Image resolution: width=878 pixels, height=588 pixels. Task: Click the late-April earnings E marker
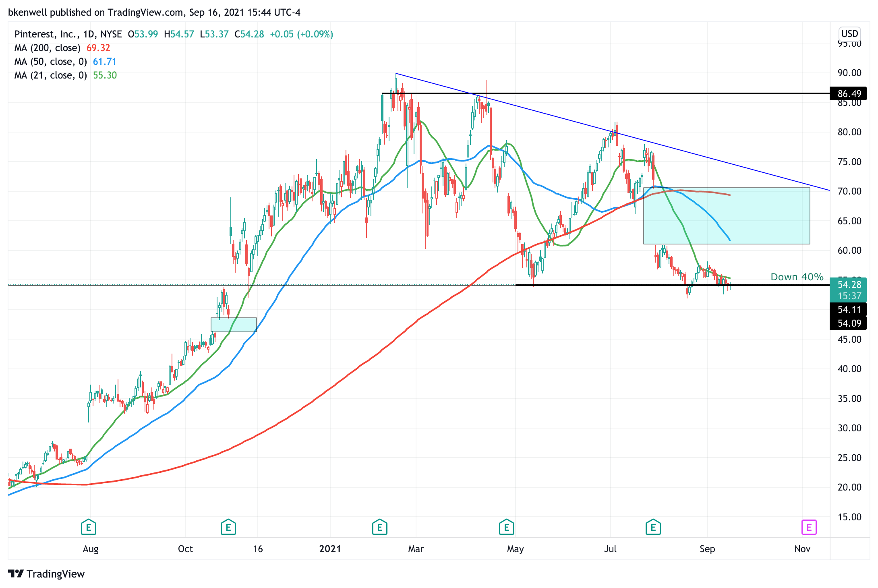coord(506,527)
